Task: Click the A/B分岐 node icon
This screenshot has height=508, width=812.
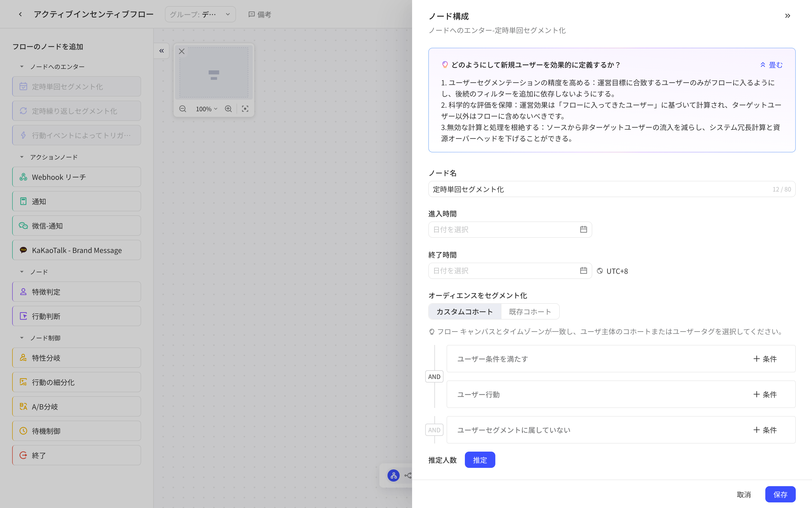Action: pos(23,407)
